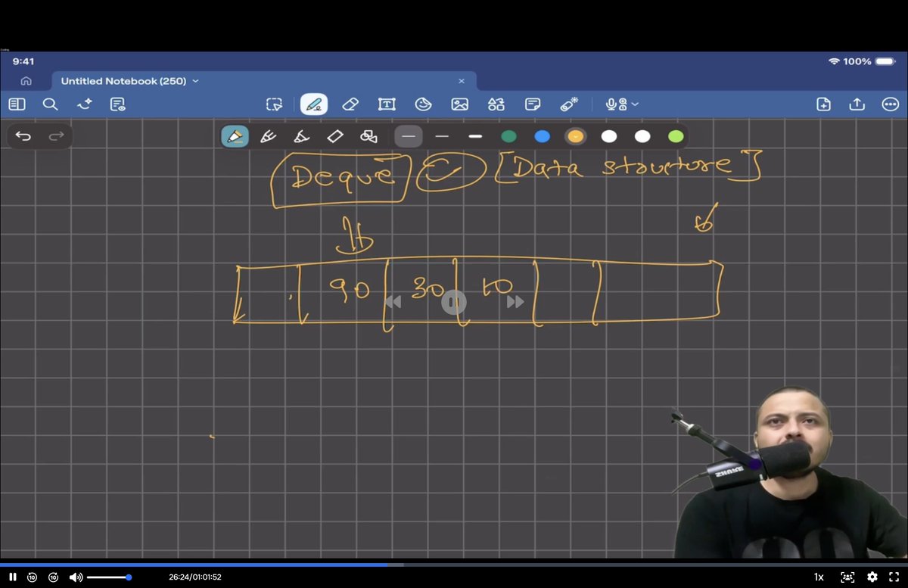
Task: Pick the blue pen color
Action: pos(543,136)
